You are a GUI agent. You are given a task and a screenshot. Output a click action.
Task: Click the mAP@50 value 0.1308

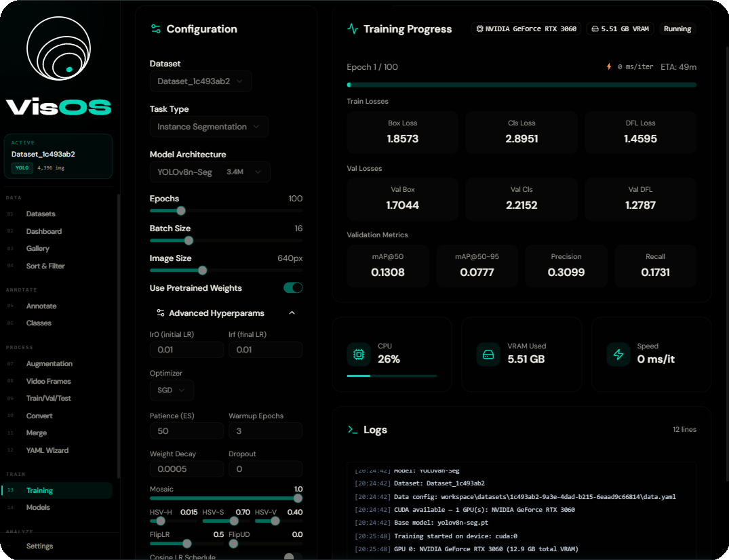pos(388,273)
